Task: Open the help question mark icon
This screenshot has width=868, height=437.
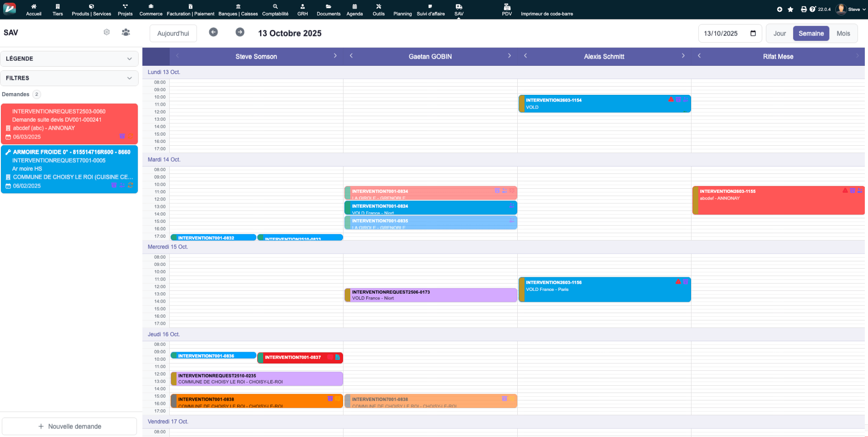Action: pyautogui.click(x=812, y=9)
